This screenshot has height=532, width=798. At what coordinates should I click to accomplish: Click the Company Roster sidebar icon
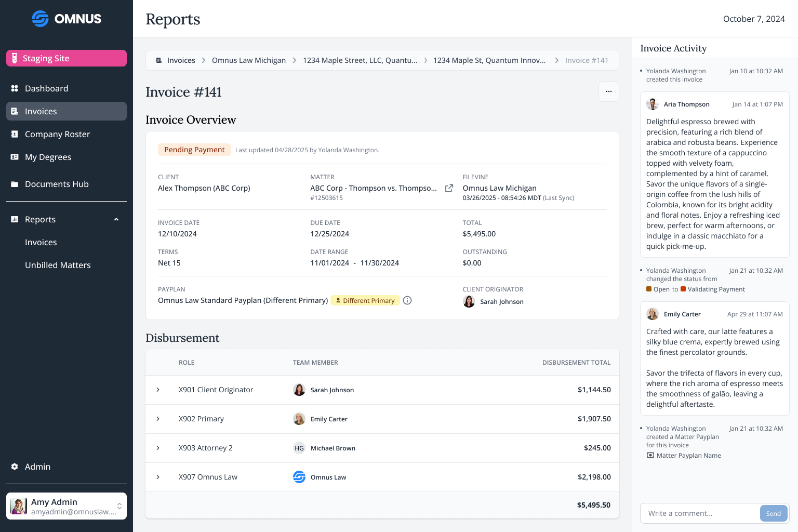(15, 134)
